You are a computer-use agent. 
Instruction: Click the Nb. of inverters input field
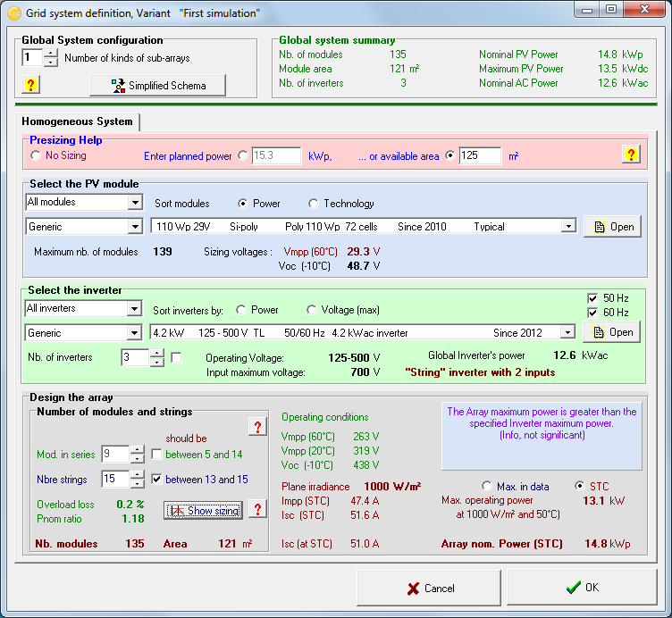coord(136,357)
